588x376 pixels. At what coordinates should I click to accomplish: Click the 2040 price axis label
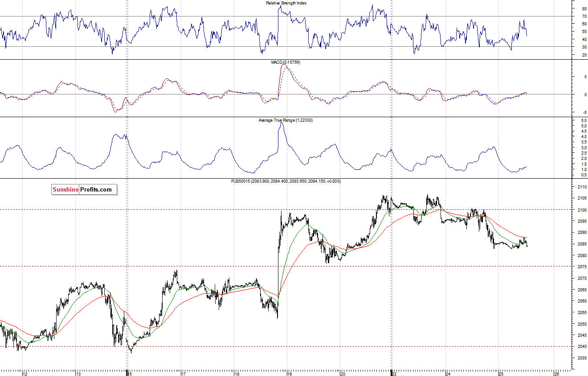(x=582, y=347)
